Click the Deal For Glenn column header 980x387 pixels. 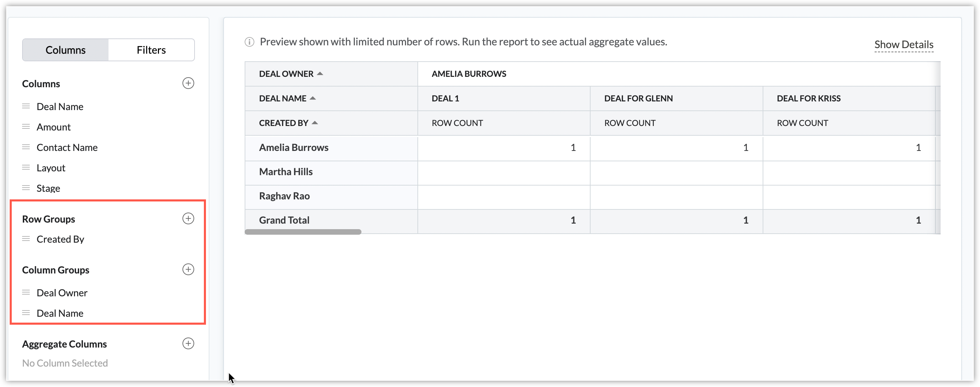coord(638,98)
